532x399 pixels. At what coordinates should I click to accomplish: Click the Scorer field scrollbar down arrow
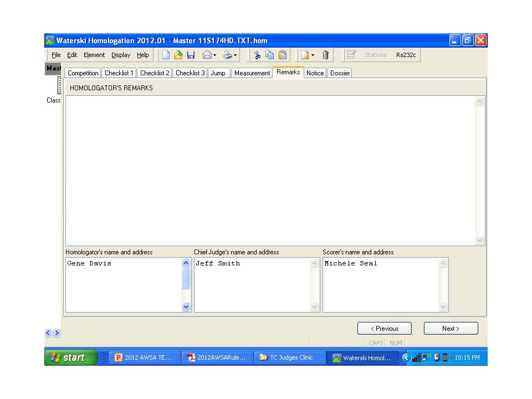[x=443, y=306]
